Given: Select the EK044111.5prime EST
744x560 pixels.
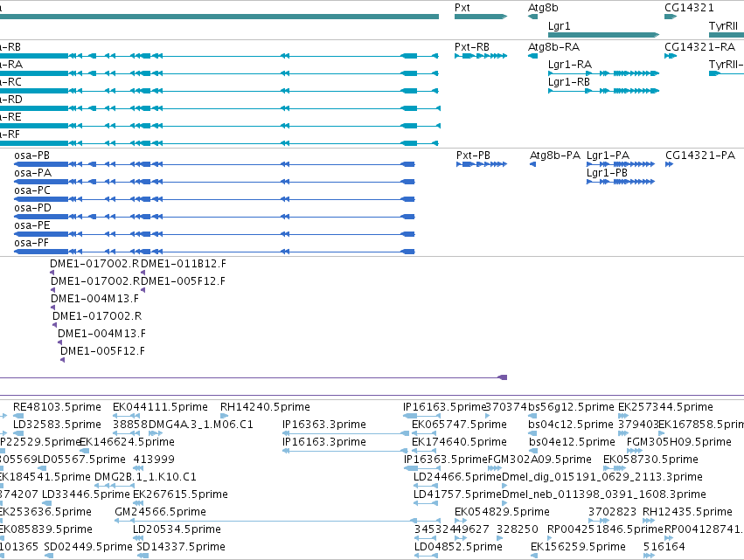Looking at the screenshot, I should [124, 416].
